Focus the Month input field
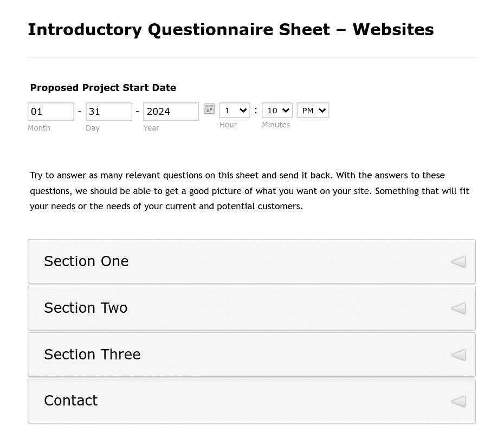 [51, 112]
